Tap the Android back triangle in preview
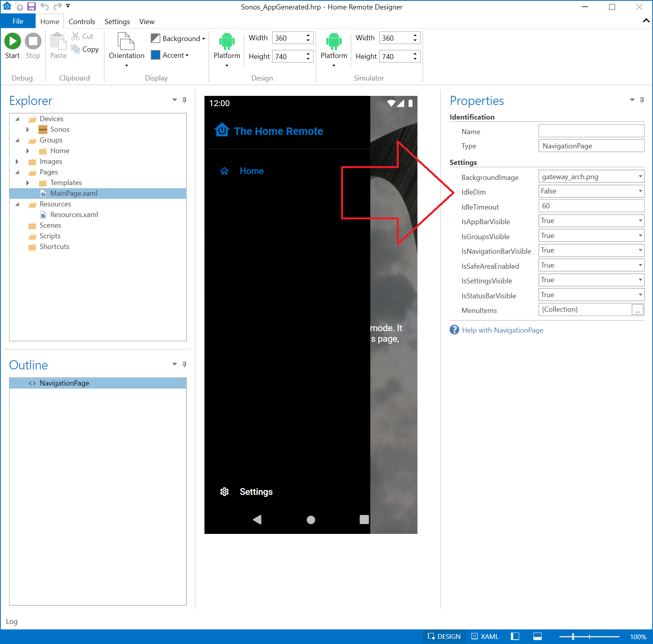The height and width of the screenshot is (644, 653). (257, 520)
